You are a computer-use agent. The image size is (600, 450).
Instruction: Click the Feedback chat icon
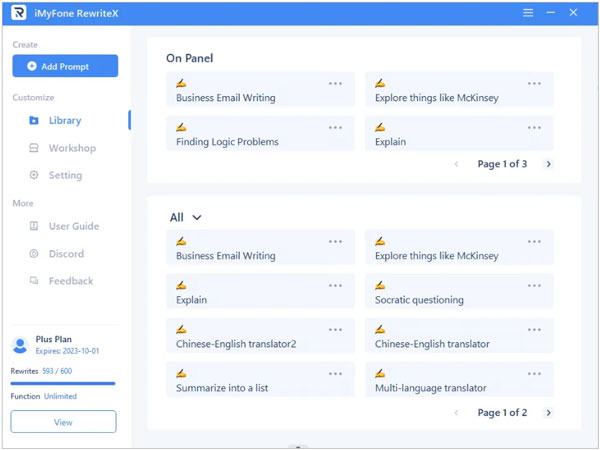point(34,281)
